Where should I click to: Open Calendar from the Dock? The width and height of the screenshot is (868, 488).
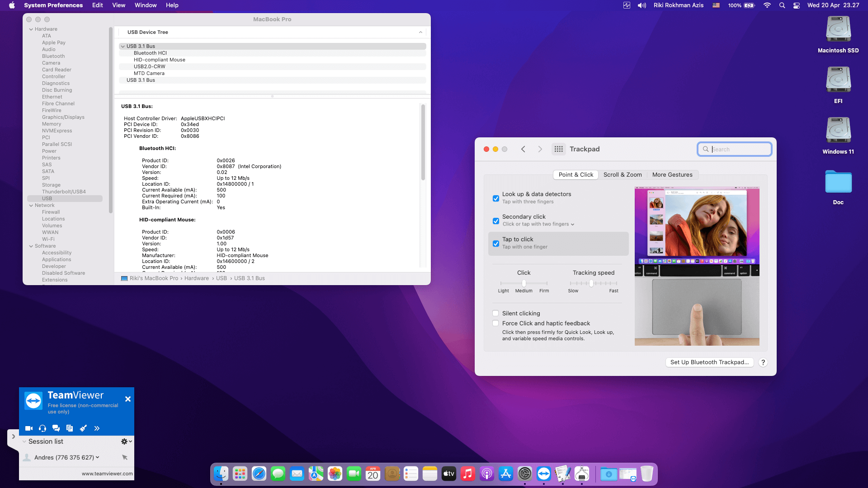pyautogui.click(x=373, y=474)
